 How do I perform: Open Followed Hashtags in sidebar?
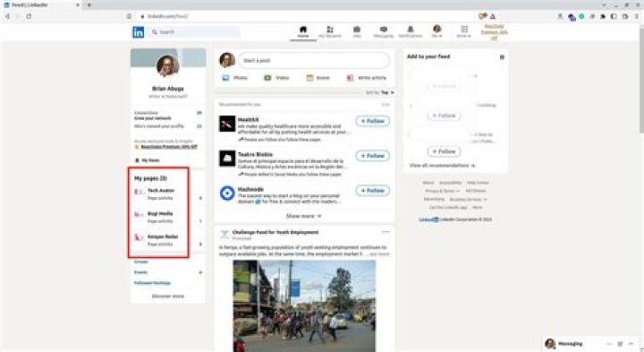[x=152, y=283]
